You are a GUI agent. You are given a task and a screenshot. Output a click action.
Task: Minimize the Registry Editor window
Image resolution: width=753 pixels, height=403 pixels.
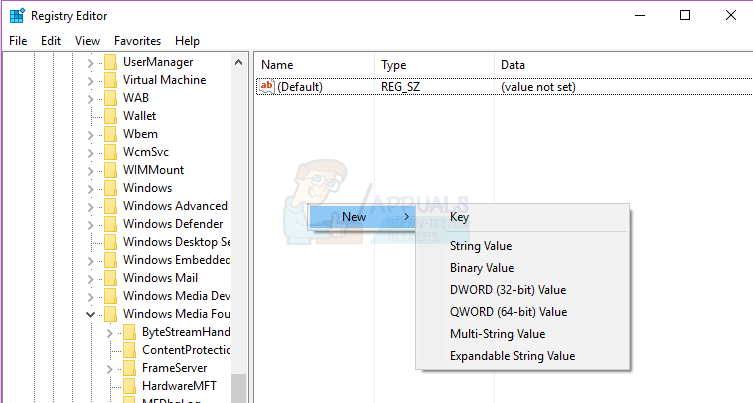640,15
